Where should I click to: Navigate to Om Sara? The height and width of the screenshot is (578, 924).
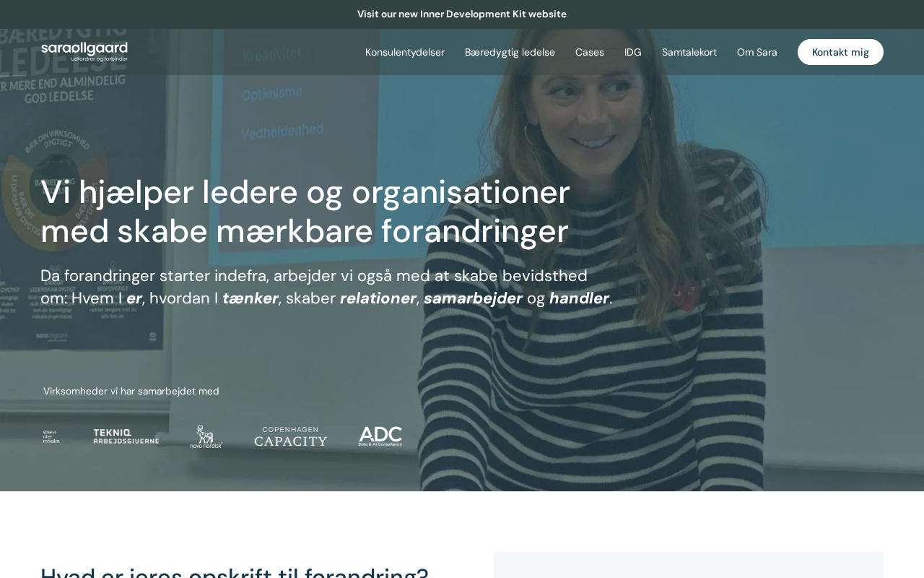757,52
